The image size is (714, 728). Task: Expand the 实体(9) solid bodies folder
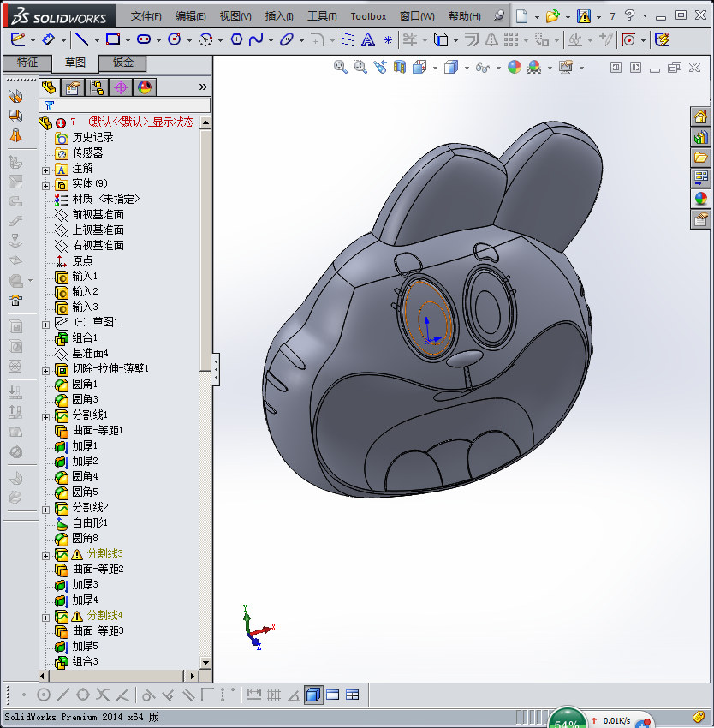click(x=45, y=186)
